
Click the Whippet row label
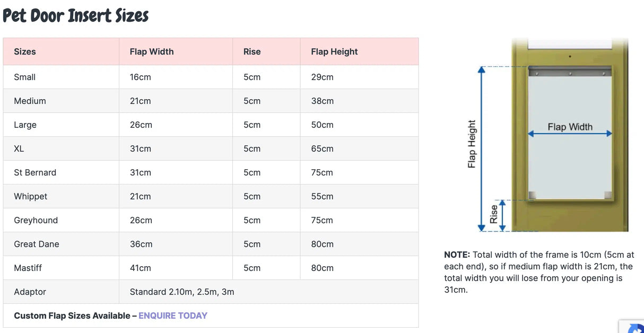click(x=31, y=196)
